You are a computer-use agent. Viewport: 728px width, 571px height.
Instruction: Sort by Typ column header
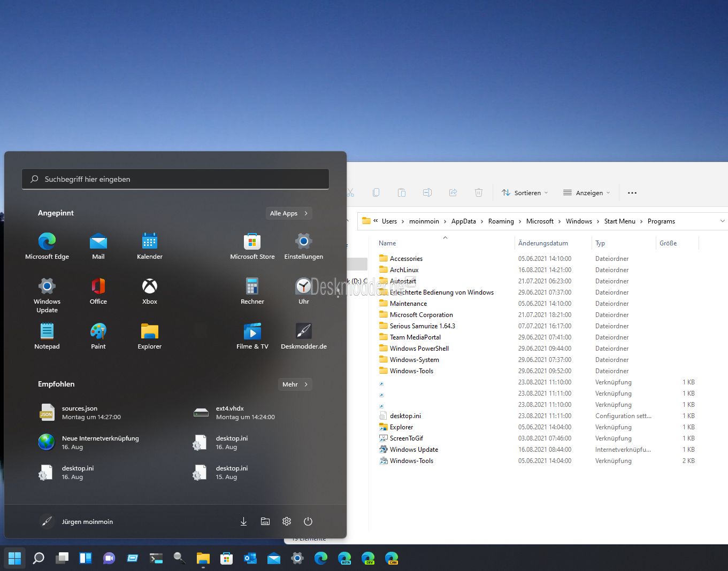pyautogui.click(x=600, y=243)
